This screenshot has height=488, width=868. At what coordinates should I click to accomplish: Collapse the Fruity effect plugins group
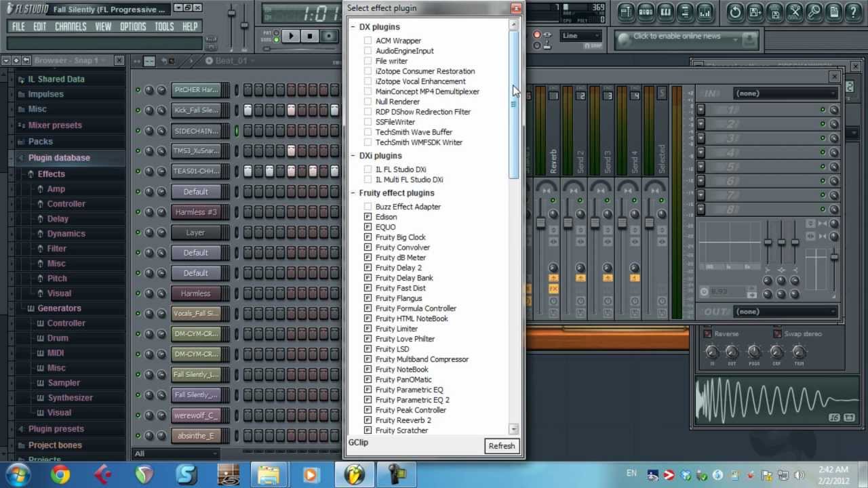tap(353, 193)
